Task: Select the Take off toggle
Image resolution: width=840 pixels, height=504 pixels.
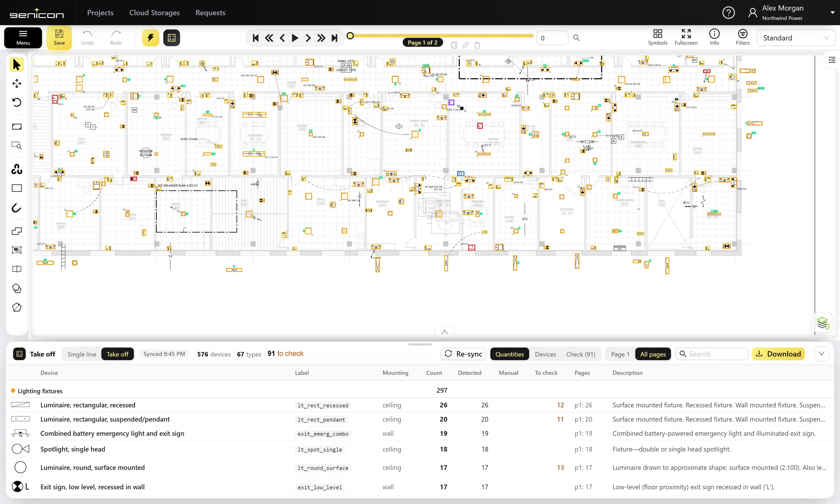Action: pyautogui.click(x=118, y=354)
